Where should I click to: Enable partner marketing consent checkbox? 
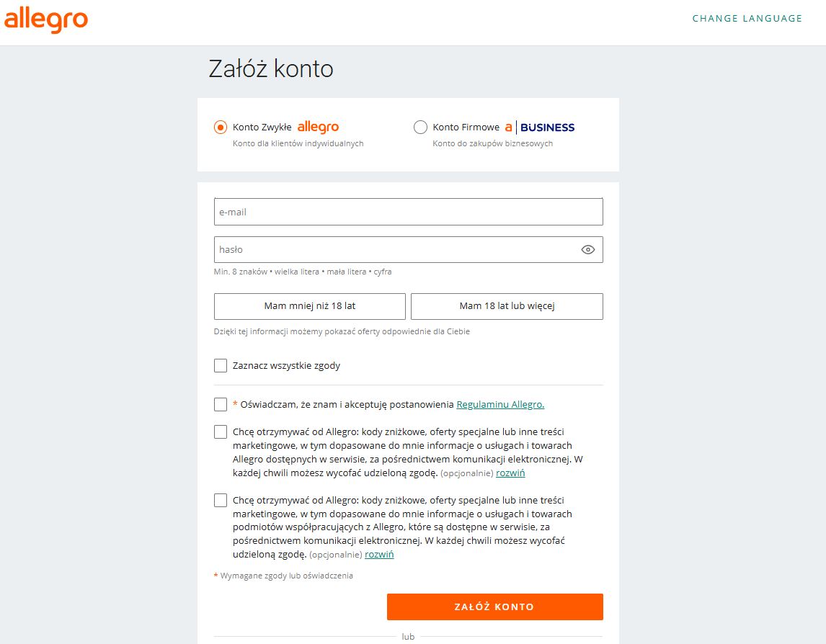click(221, 501)
